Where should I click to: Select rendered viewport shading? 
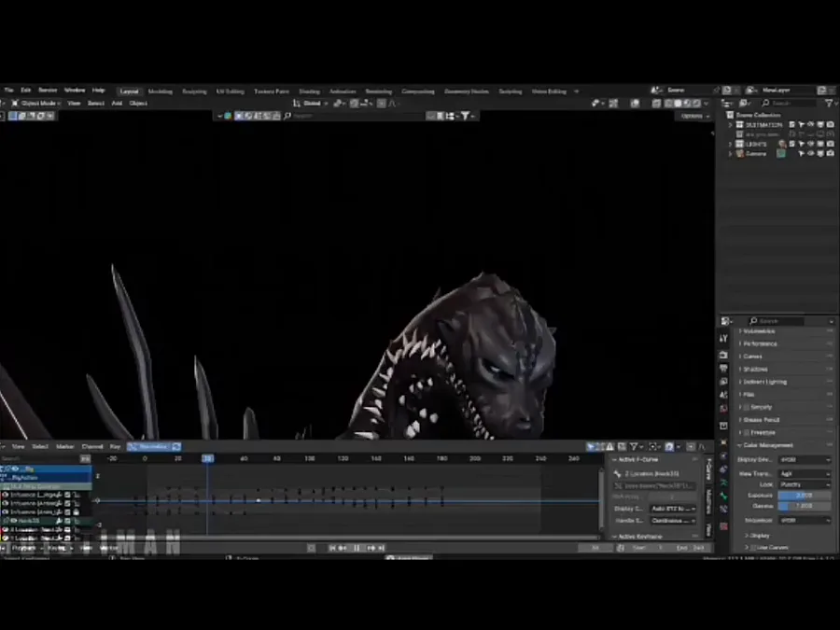tap(696, 104)
